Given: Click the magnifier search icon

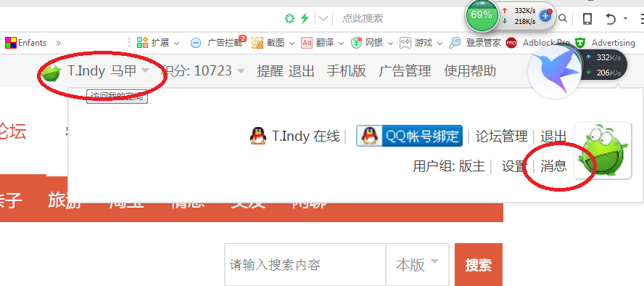Looking at the screenshot, I should pyautogui.click(x=563, y=18).
